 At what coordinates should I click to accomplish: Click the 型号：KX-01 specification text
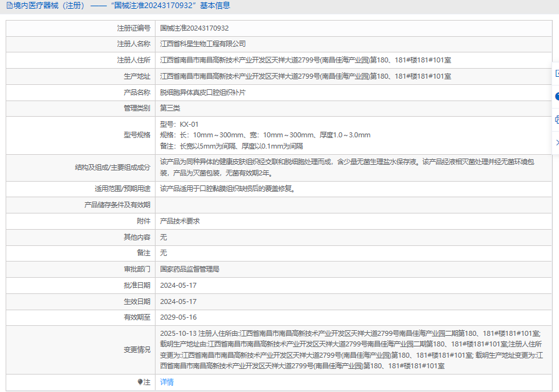179,124
